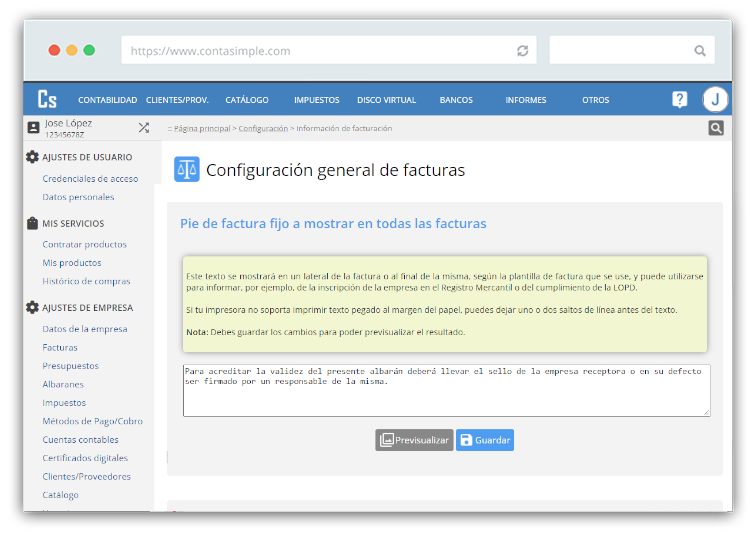Click the balance scale icon beside page title
Image resolution: width=750 pixels, height=535 pixels.
click(187, 169)
